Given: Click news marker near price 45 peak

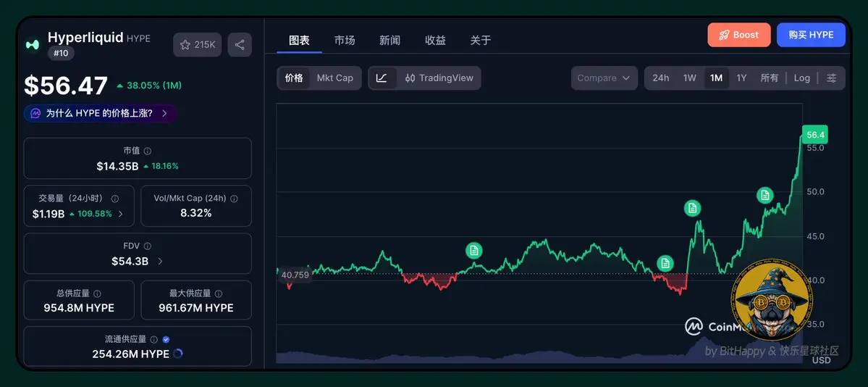Looking at the screenshot, I should coord(474,251).
